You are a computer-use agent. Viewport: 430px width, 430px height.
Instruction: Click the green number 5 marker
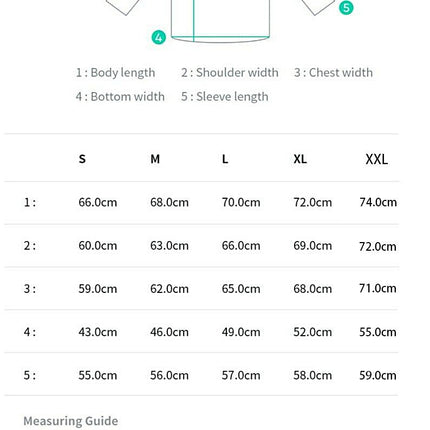(346, 8)
